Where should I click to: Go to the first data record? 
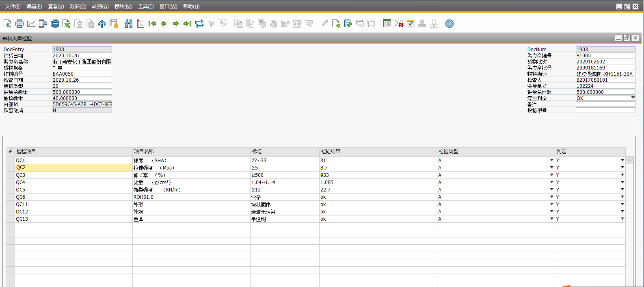coord(152,24)
